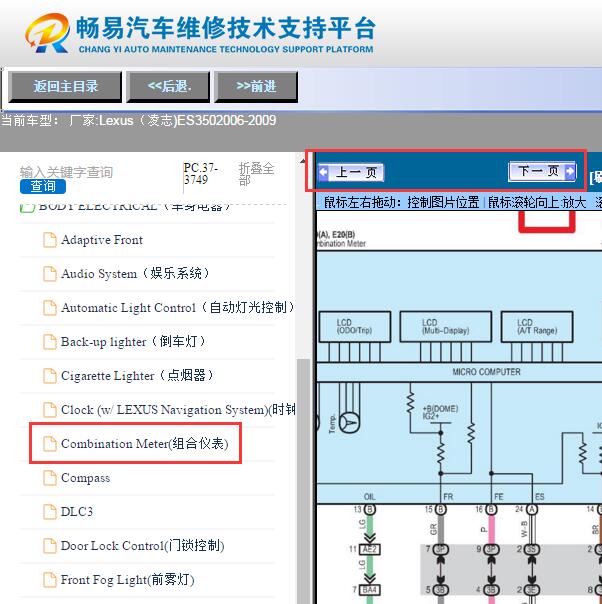Image resolution: width=602 pixels, height=604 pixels.
Task: Collapse all tree items via 折叠全部
Action: [x=256, y=174]
